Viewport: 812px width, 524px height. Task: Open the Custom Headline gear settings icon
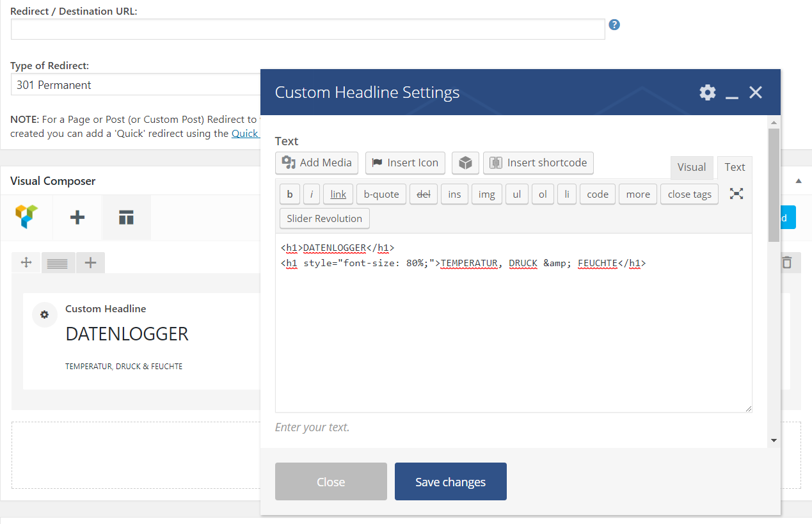click(x=45, y=315)
